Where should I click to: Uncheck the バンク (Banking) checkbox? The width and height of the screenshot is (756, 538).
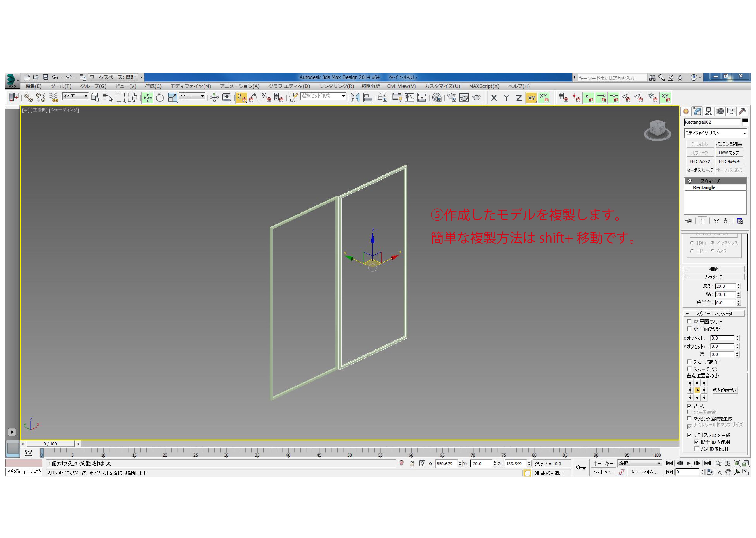pyautogui.click(x=689, y=406)
